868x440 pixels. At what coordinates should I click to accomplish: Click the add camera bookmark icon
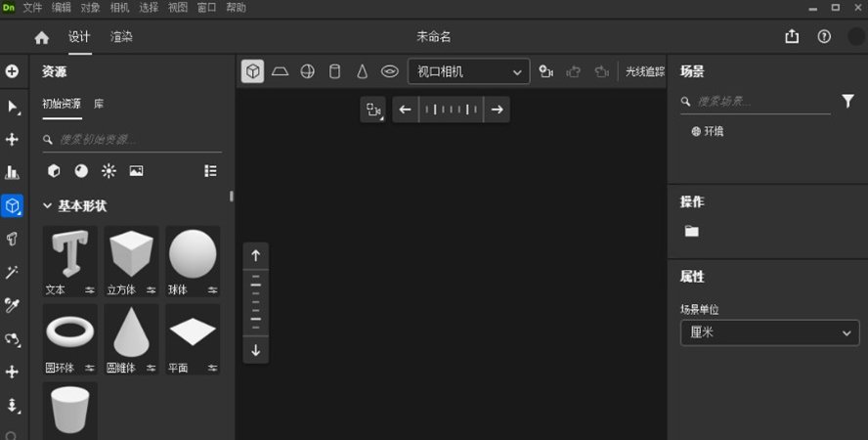pyautogui.click(x=545, y=71)
